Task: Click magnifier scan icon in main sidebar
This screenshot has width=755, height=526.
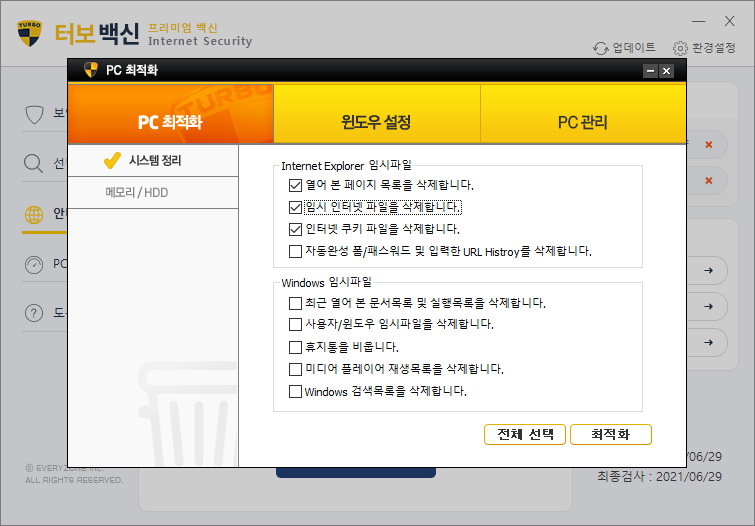Action: tap(33, 164)
